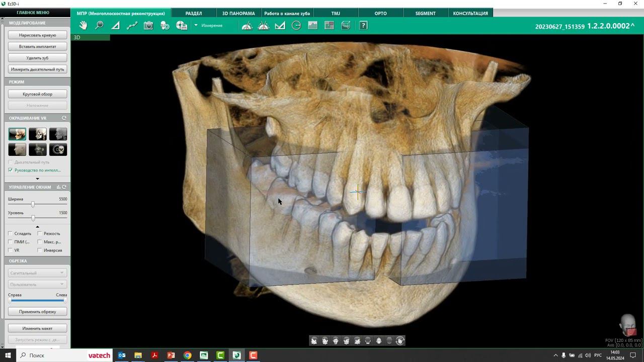Image resolution: width=644 pixels, height=362 pixels.
Task: Collapse the up arrow above Сгладить
Action: point(37,227)
